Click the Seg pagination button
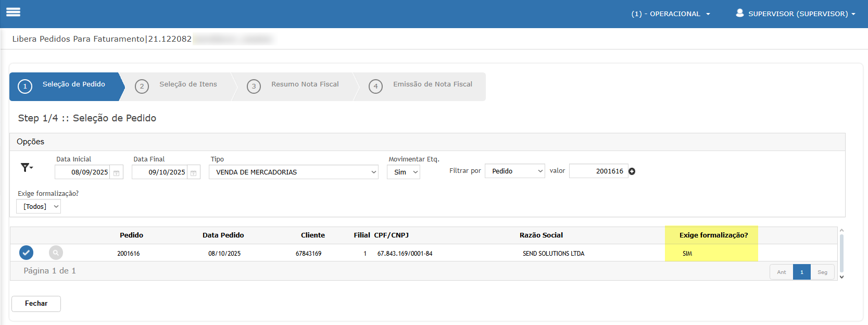 coord(822,272)
